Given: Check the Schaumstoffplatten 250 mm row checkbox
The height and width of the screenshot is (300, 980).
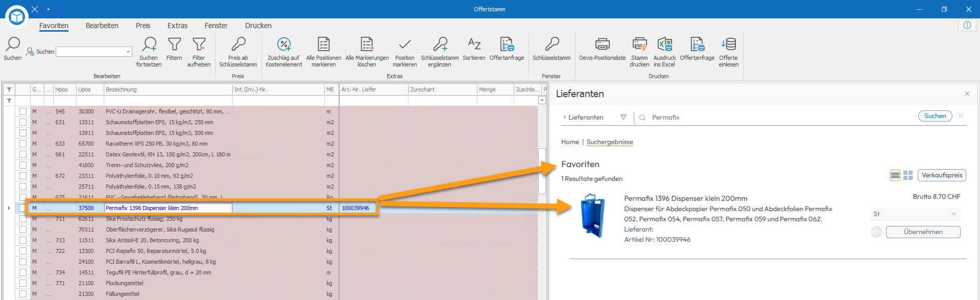Looking at the screenshot, I should click(x=23, y=122).
